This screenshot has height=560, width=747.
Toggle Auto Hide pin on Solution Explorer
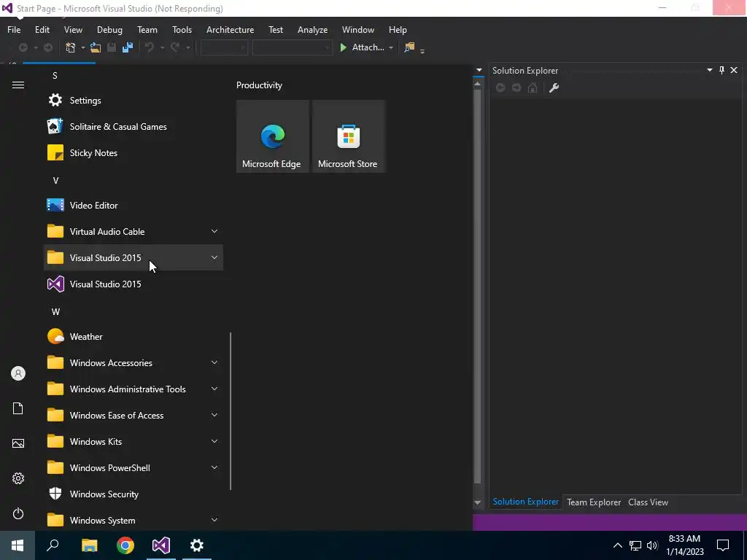point(721,70)
